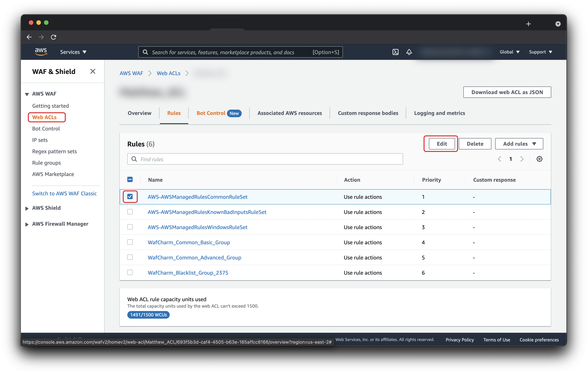
Task: Open AWS-AWSManagedRulesWindowsRuleSet rule link
Action: tap(197, 227)
